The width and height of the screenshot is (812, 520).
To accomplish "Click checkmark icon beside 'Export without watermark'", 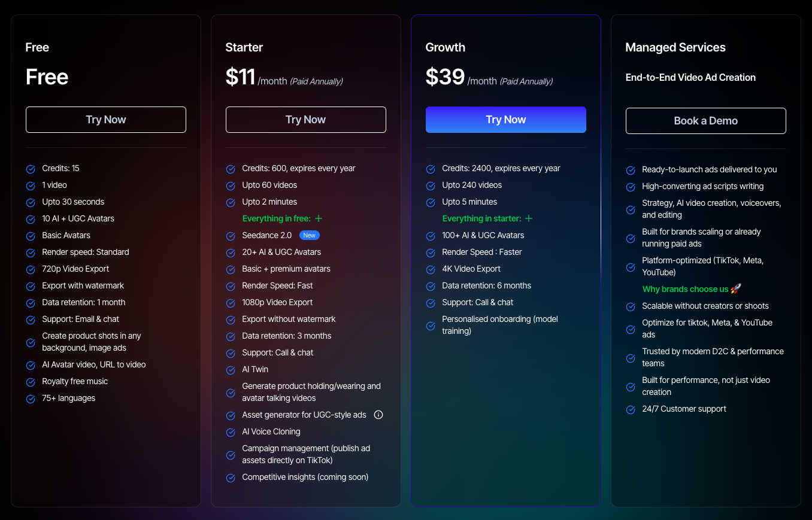I will click(231, 320).
